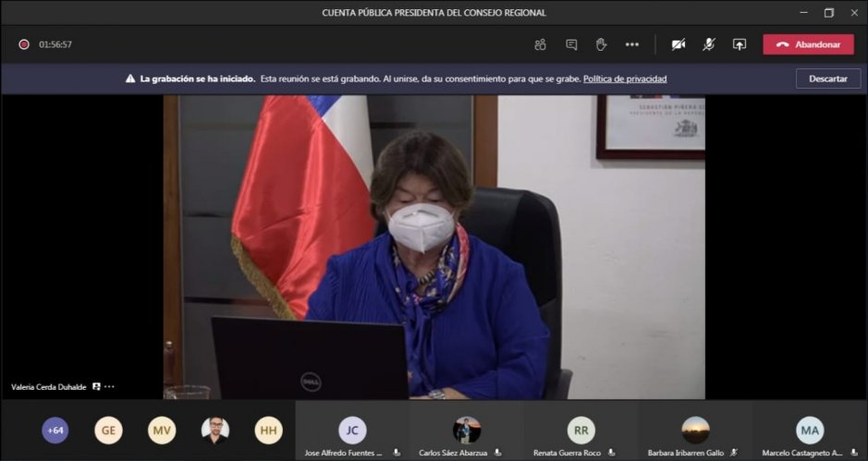Open more actions ellipsis in toolbar
The image size is (868, 461).
(x=632, y=44)
